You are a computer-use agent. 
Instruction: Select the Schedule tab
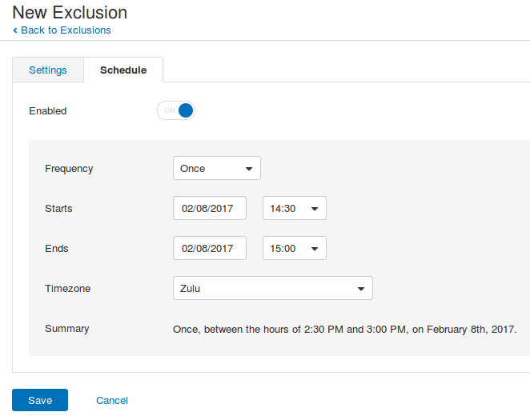123,70
